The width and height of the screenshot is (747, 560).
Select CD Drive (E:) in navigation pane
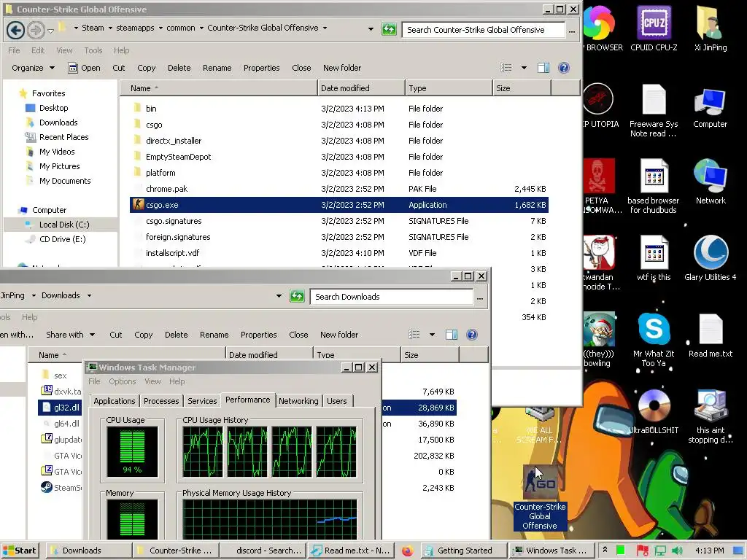[63, 239]
